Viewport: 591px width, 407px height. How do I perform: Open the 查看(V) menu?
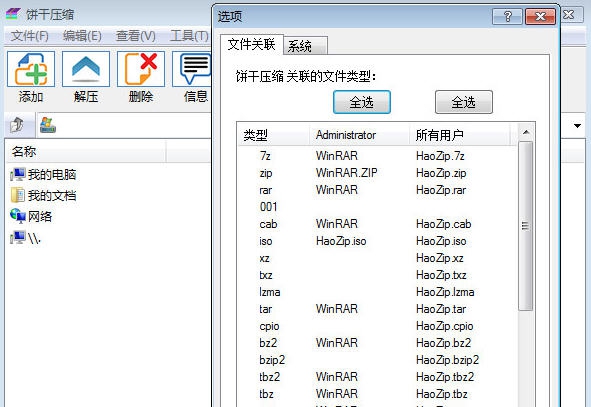tap(136, 36)
